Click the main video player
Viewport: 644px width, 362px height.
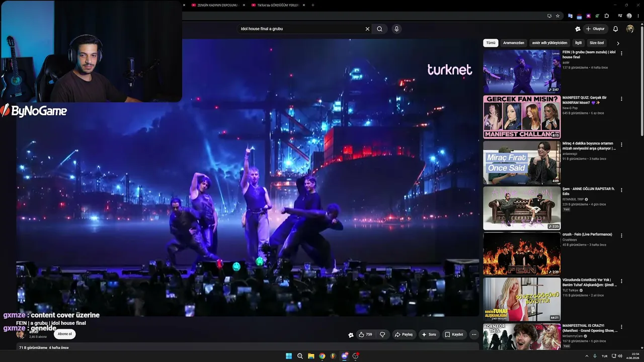point(248,177)
